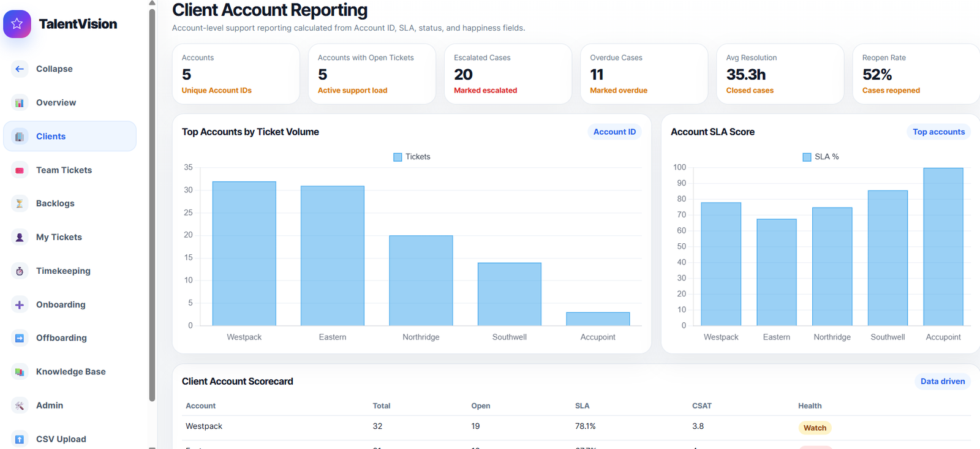The image size is (980, 449).
Task: Open My Tickets
Action: pos(70,237)
